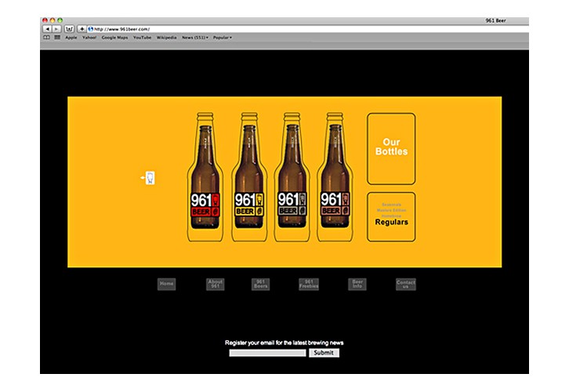Viewport: 569px width, 392px height.
Task: Click the white glass arrow icon left of bottles
Action: pos(148,178)
